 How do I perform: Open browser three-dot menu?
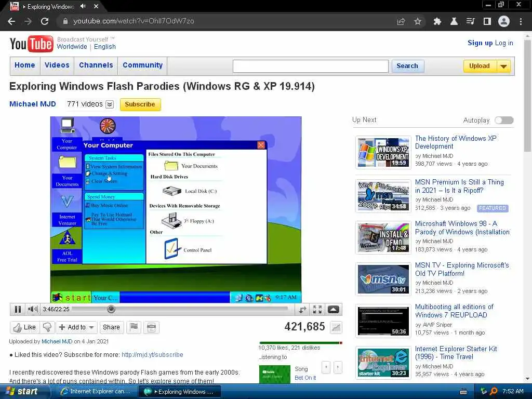pyautogui.click(x=521, y=21)
